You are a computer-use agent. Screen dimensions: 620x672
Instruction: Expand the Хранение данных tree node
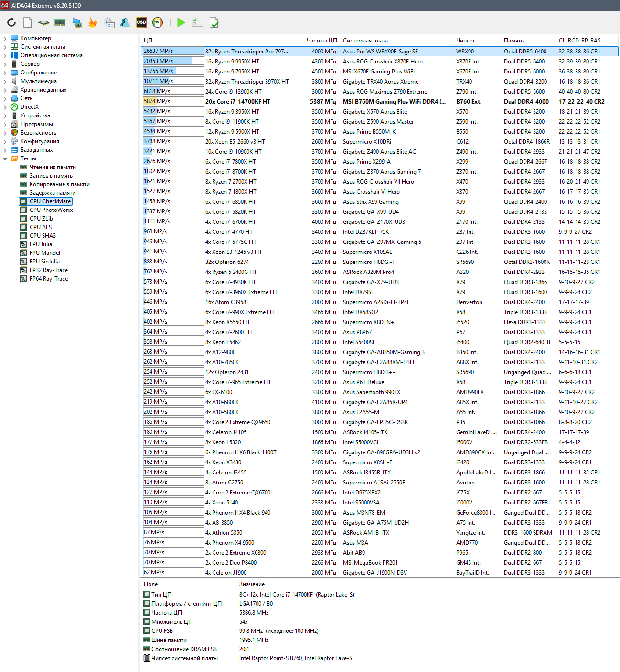point(5,90)
